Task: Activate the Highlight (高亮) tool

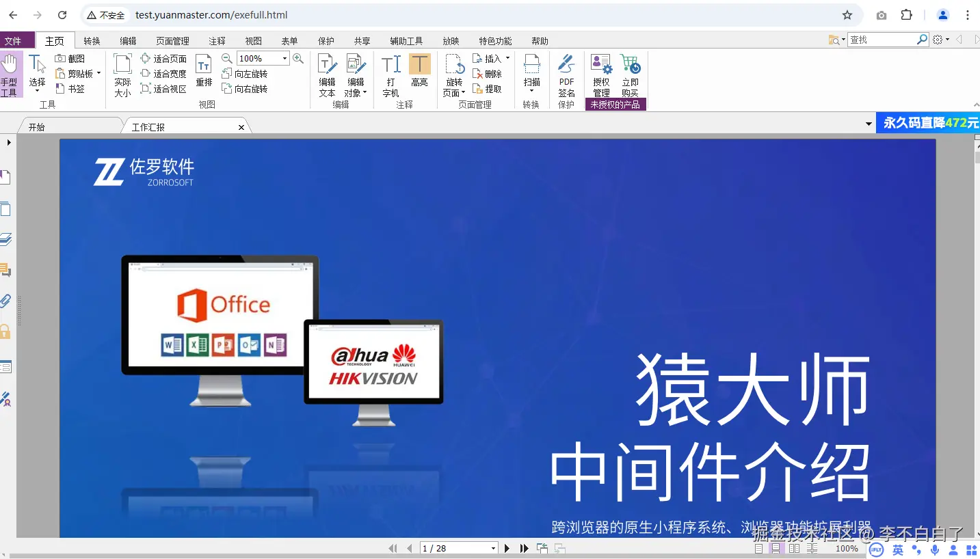Action: tap(419, 72)
